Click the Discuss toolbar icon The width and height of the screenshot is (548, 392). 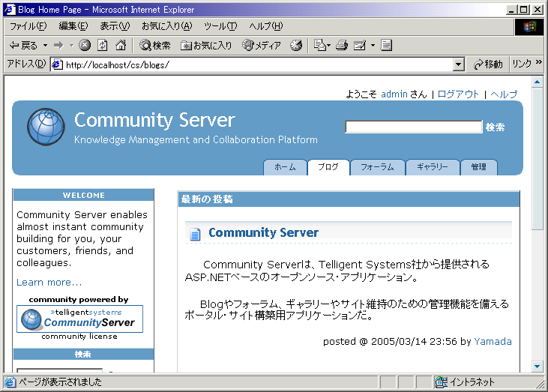click(x=386, y=45)
